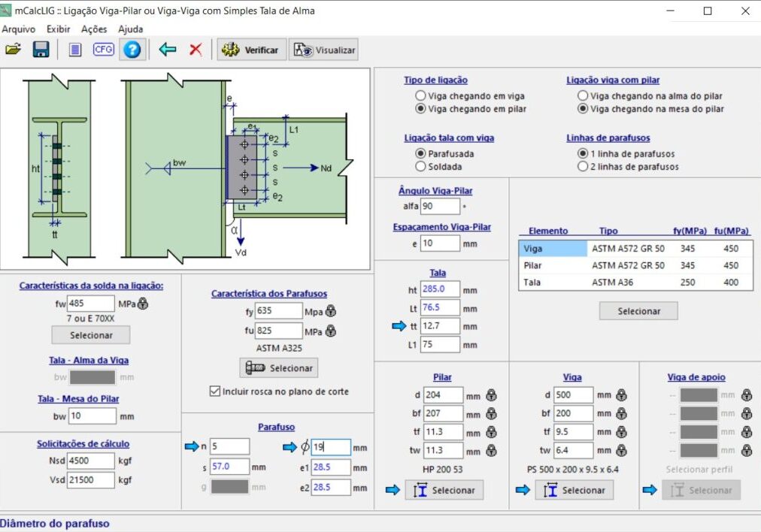This screenshot has width=761, height=532.
Task: Select 'Viga chegando em viga' option
Action: [470, 96]
